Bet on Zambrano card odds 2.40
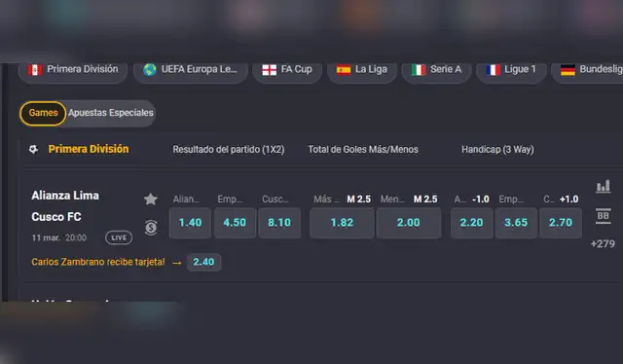Viewport: 623px width, 364px height. pos(203,262)
